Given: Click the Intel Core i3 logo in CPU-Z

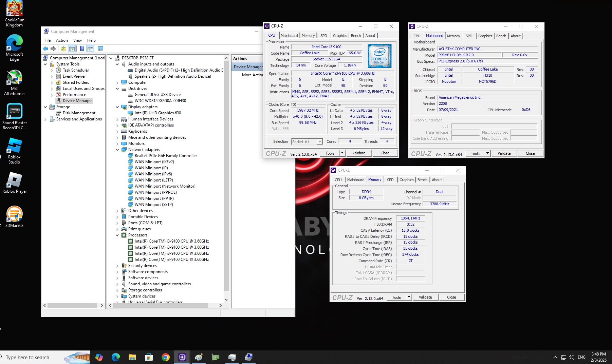Looking at the screenshot, I should click(x=379, y=56).
